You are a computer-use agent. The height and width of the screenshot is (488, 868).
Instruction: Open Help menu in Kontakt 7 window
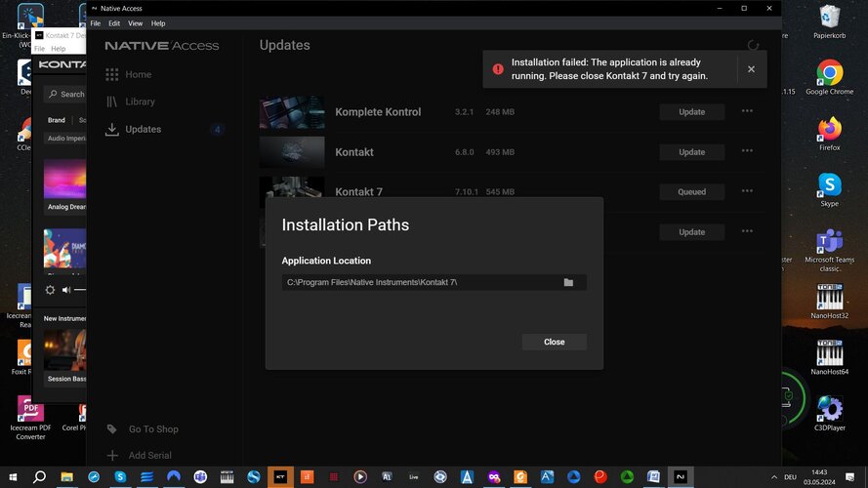[x=59, y=49]
